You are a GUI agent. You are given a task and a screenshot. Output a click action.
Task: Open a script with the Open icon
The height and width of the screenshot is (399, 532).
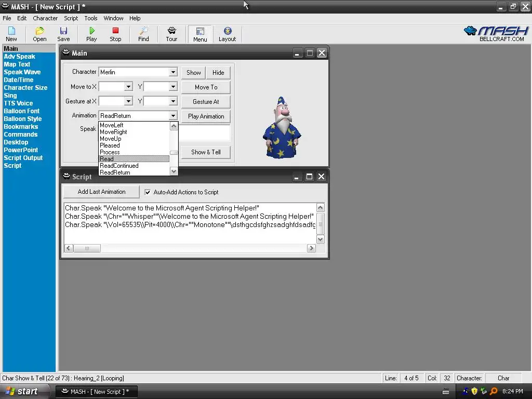click(x=39, y=34)
